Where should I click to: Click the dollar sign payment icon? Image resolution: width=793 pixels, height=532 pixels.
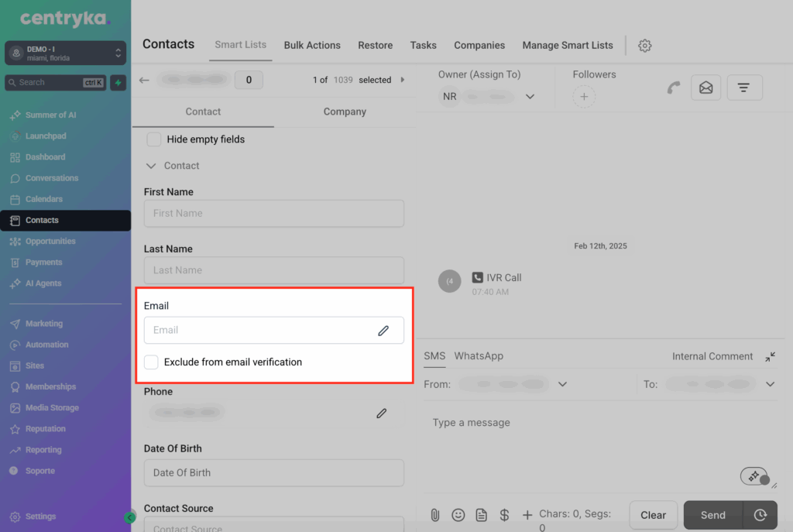[504, 515]
